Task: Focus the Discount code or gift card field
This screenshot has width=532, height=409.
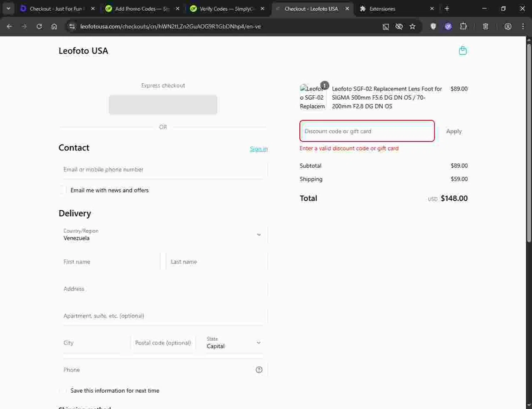Action: point(367,131)
